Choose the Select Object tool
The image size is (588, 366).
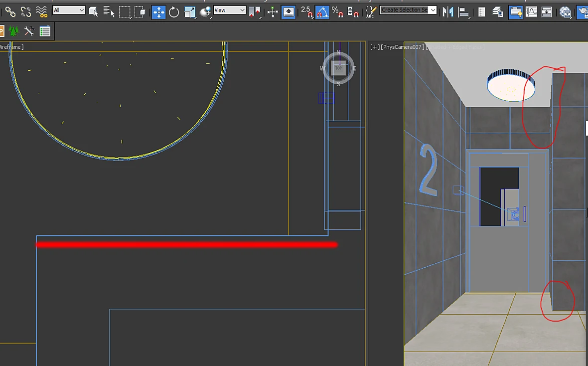pyautogui.click(x=93, y=12)
